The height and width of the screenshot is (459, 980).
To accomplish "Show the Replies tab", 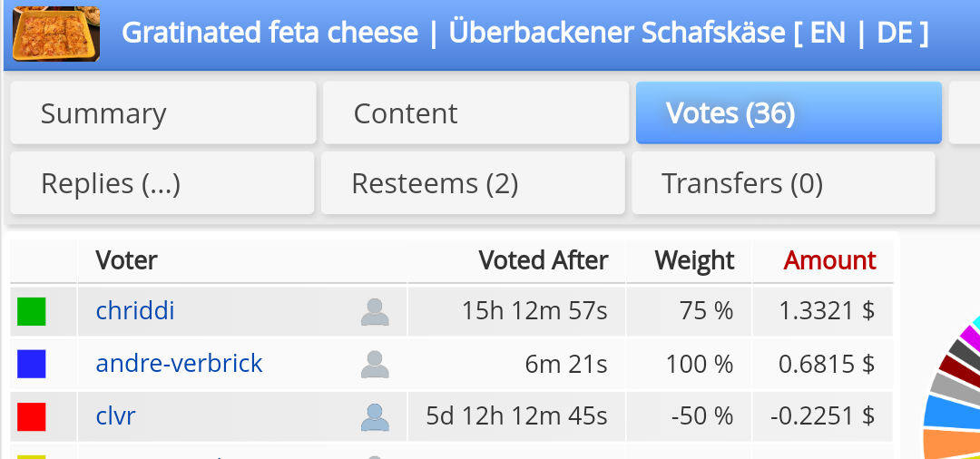I will [x=162, y=183].
